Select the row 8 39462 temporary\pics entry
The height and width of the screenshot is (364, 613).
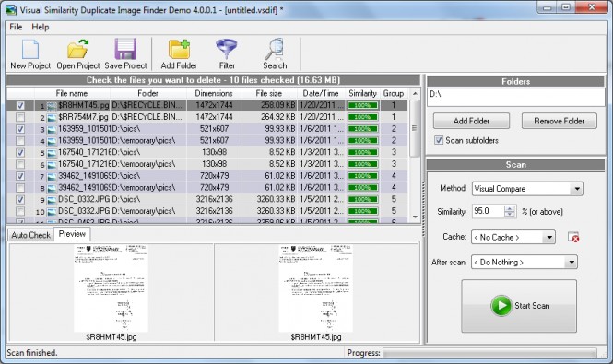(x=207, y=188)
